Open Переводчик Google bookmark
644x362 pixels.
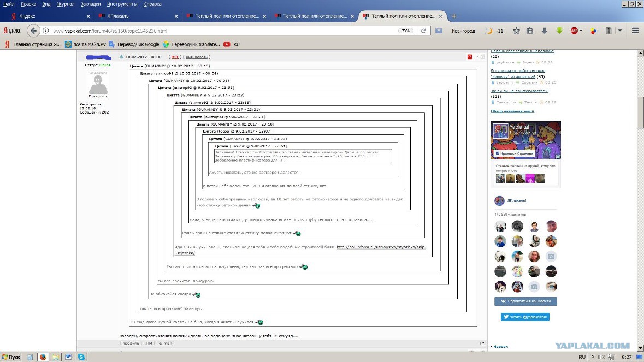pyautogui.click(x=134, y=44)
